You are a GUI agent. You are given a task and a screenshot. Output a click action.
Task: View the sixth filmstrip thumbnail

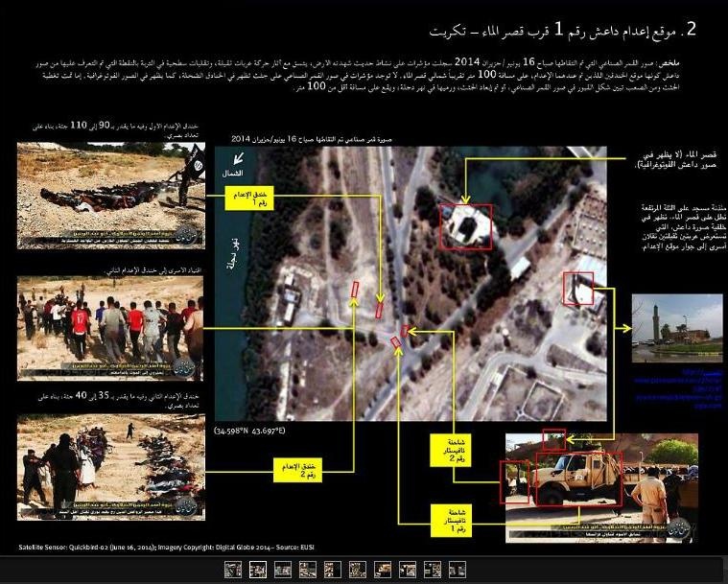pos(357,569)
